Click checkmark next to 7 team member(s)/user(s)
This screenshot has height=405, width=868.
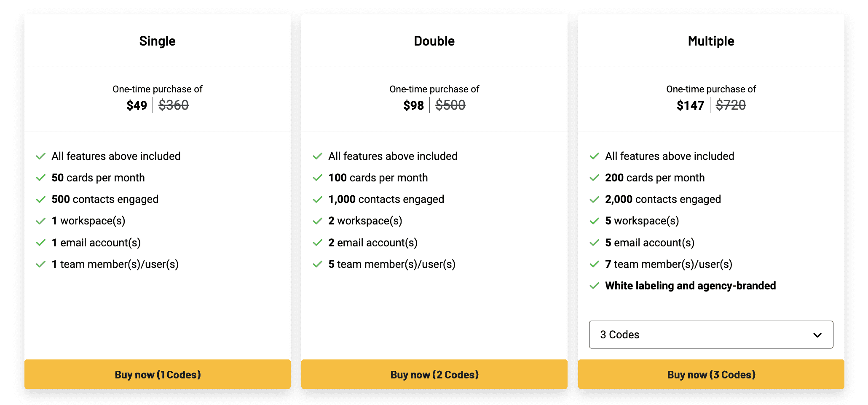[x=595, y=265]
